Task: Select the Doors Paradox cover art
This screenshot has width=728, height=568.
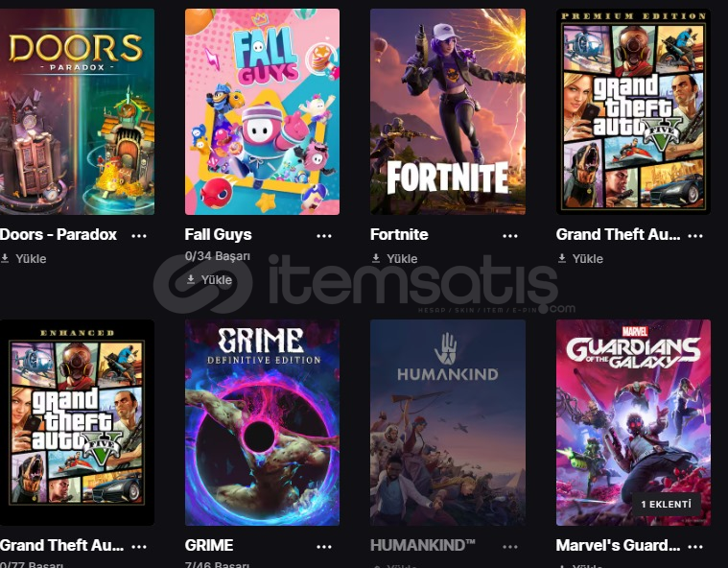Action: pos(77,111)
